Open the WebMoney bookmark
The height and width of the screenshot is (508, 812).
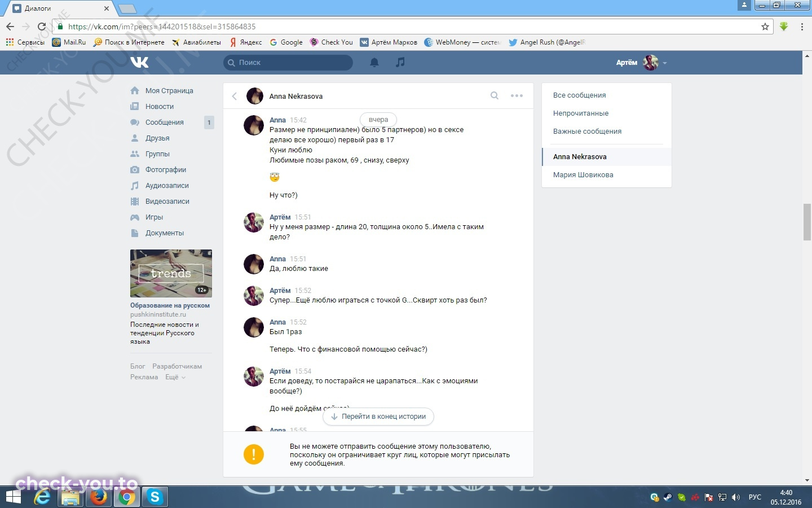coord(462,42)
